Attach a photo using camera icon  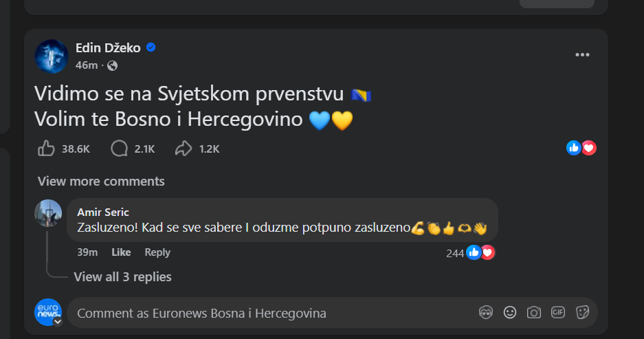(534, 313)
